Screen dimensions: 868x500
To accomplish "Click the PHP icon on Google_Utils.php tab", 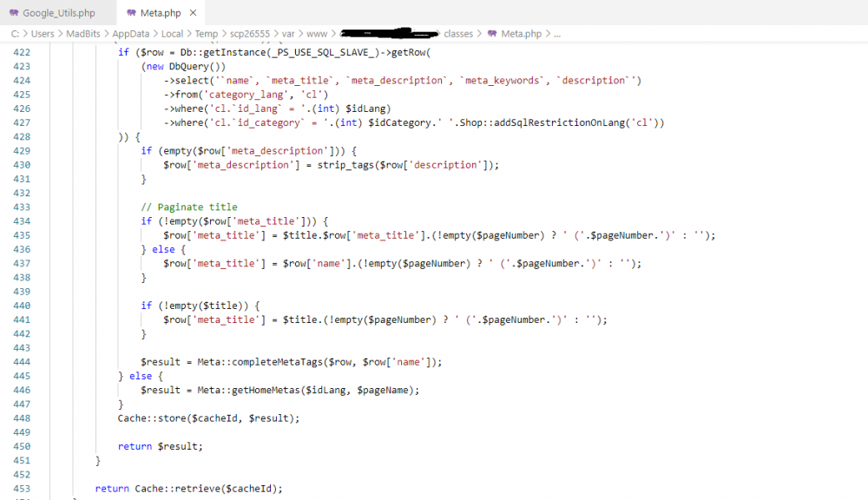I will click(13, 14).
